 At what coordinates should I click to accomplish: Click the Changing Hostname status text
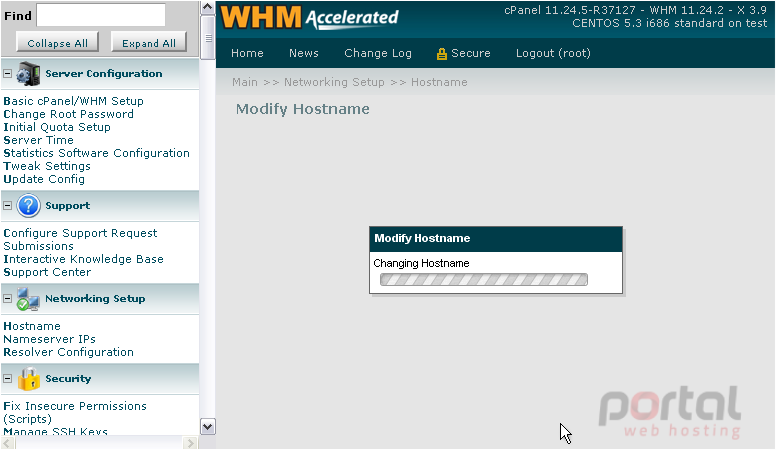[421, 263]
